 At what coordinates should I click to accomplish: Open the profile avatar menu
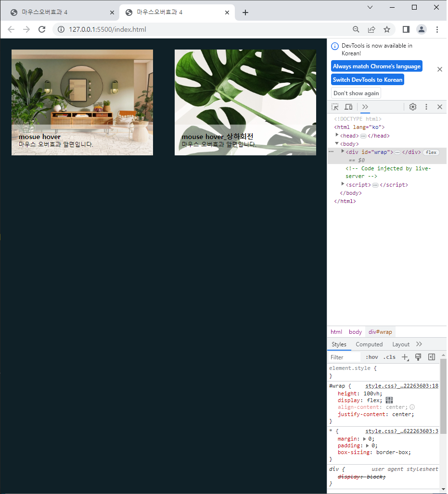422,29
